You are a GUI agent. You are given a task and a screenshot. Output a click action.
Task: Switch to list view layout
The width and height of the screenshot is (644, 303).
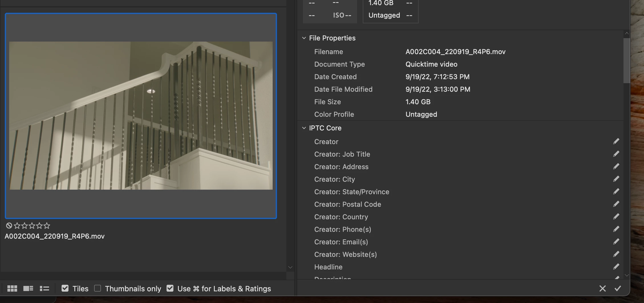44,288
